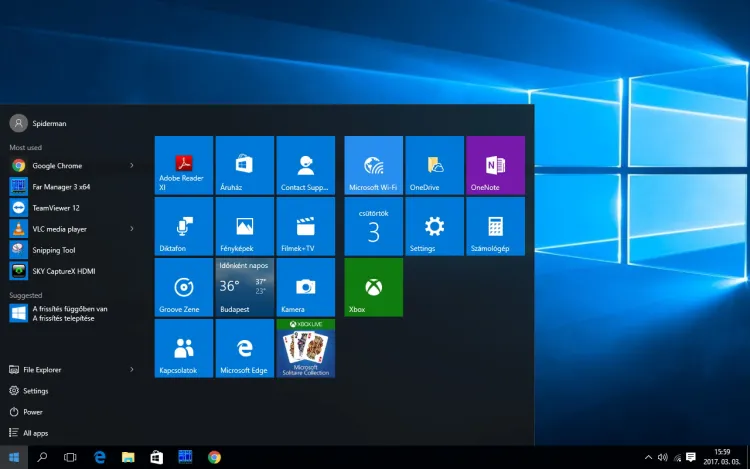
Task: Open the Xbox tile
Action: [373, 287]
